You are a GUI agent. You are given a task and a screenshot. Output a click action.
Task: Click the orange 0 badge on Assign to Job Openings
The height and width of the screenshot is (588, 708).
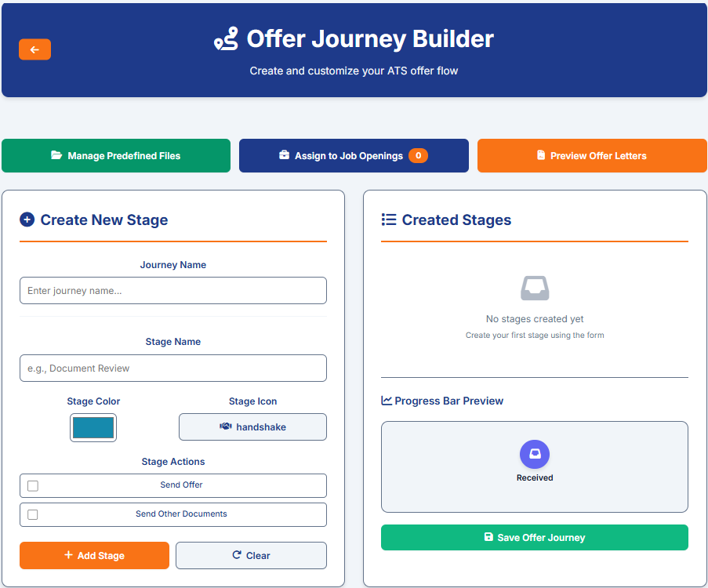pos(418,155)
